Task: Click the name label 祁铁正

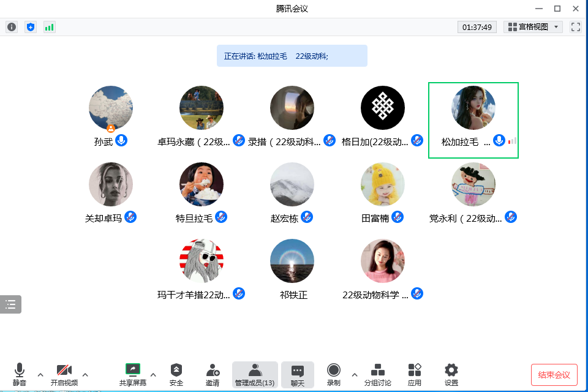Action: [x=293, y=295]
